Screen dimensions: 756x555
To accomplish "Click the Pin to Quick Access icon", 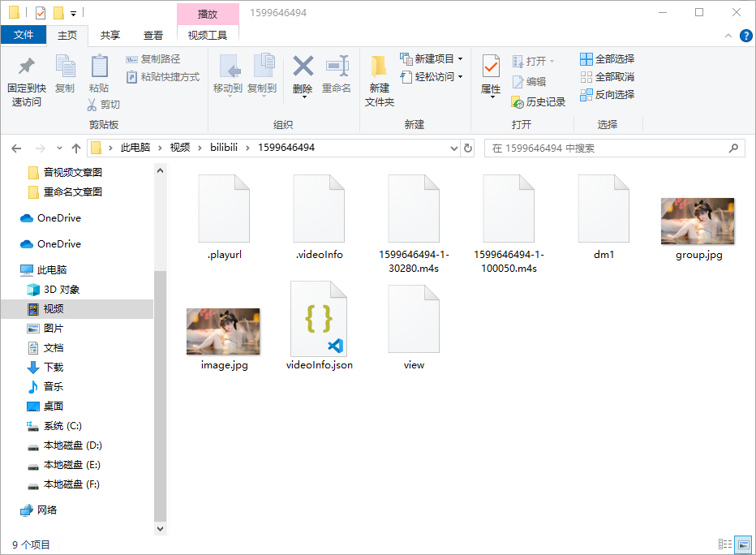I will (27, 67).
